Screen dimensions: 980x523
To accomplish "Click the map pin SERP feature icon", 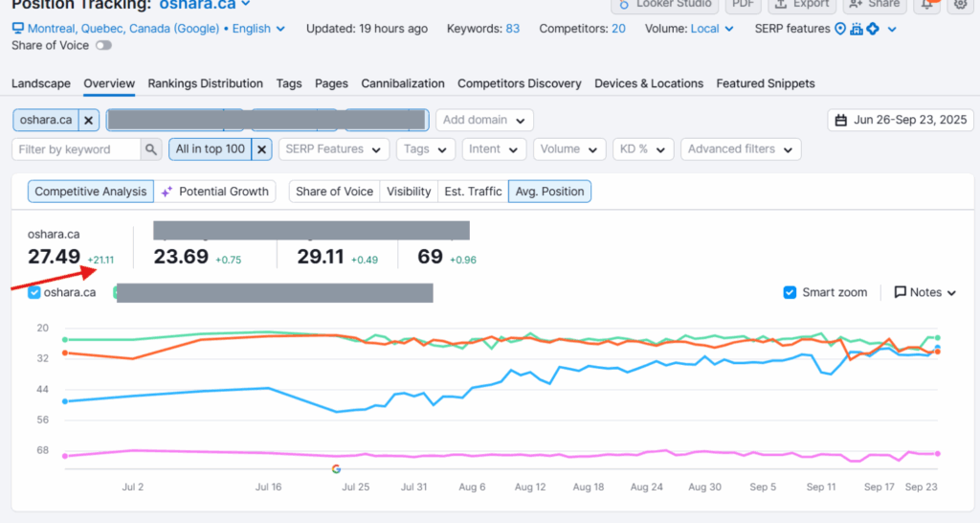I will pyautogui.click(x=840, y=29).
